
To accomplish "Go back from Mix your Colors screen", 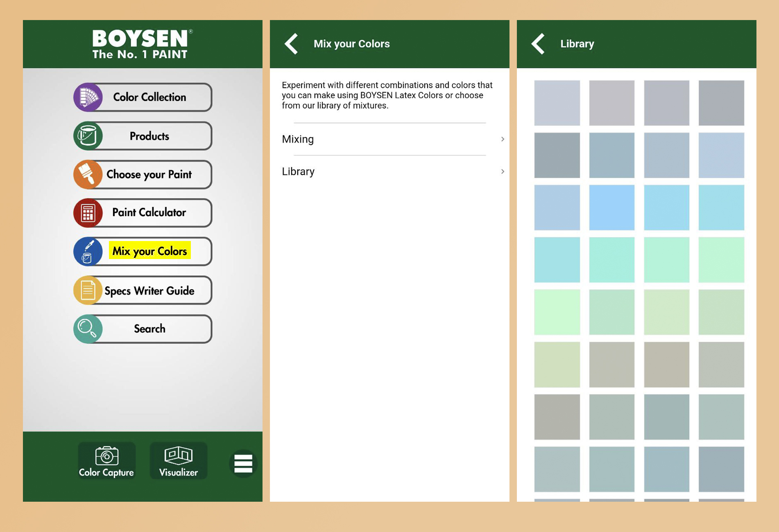I will point(292,44).
